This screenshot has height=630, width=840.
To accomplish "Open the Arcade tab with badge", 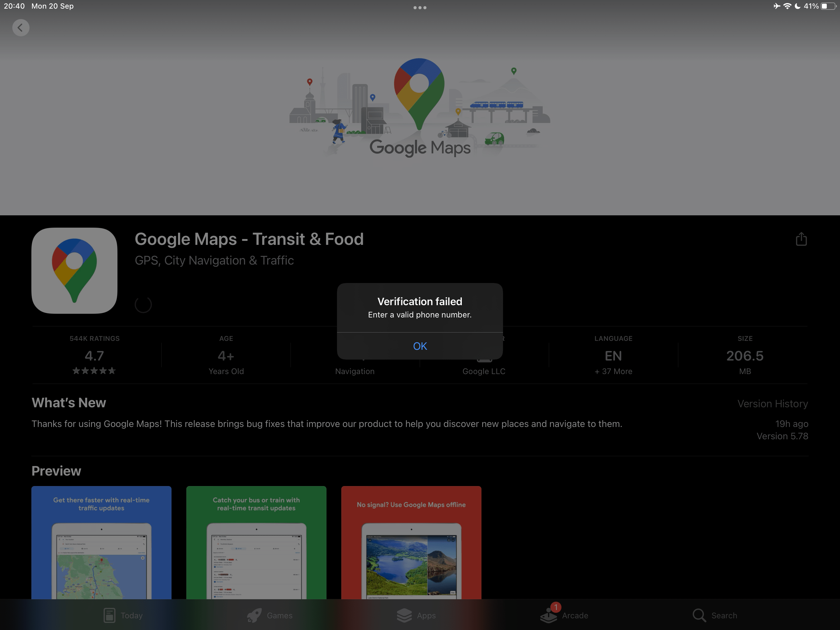I will (564, 615).
